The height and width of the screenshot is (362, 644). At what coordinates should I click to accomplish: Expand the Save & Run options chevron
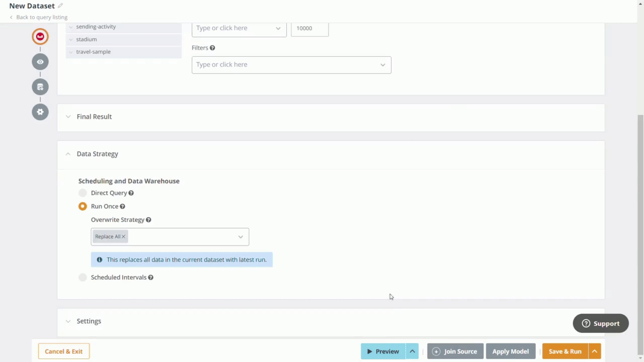(x=594, y=351)
